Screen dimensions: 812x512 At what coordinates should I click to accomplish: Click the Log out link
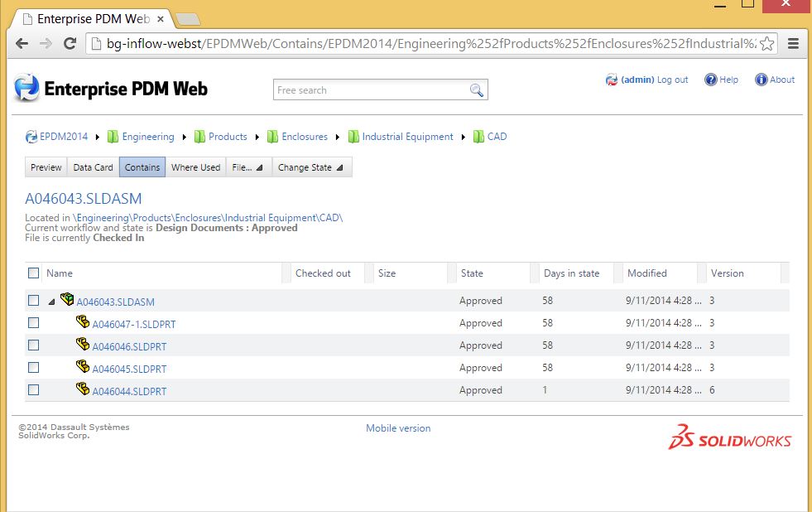(x=672, y=80)
